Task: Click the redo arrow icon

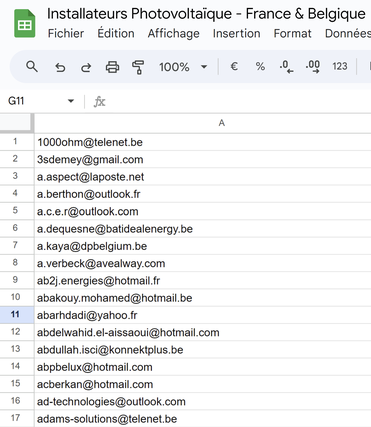Action: click(86, 67)
